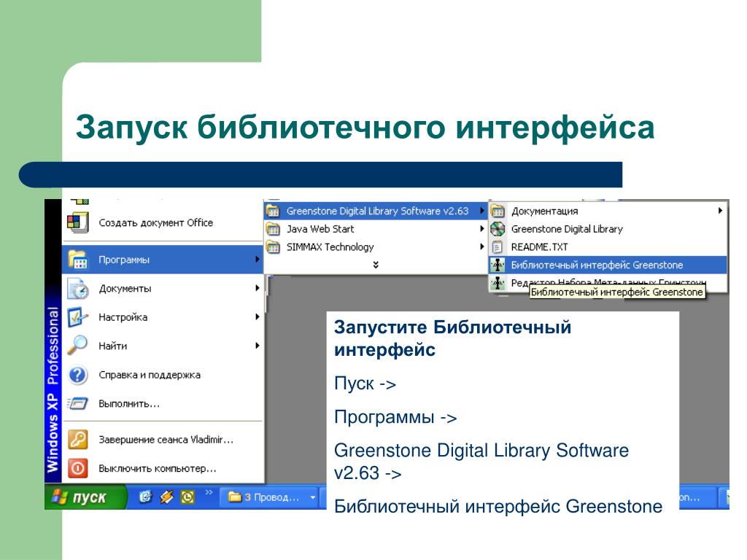747x560 pixels.
Task: Open Найти submenu
Action: [x=163, y=346]
